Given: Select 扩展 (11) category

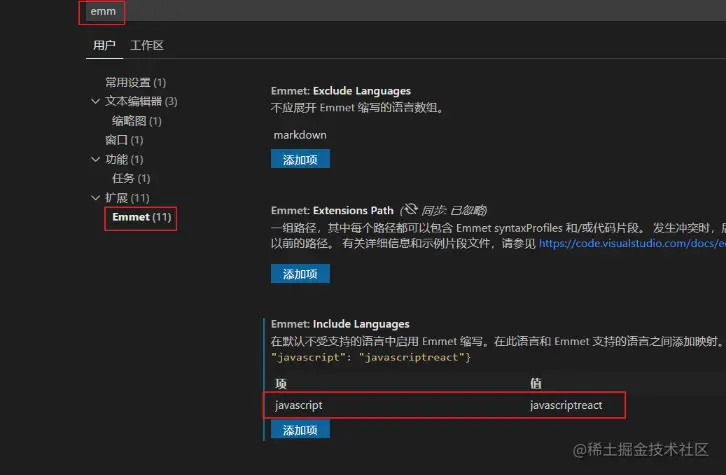Looking at the screenshot, I should [127, 198].
